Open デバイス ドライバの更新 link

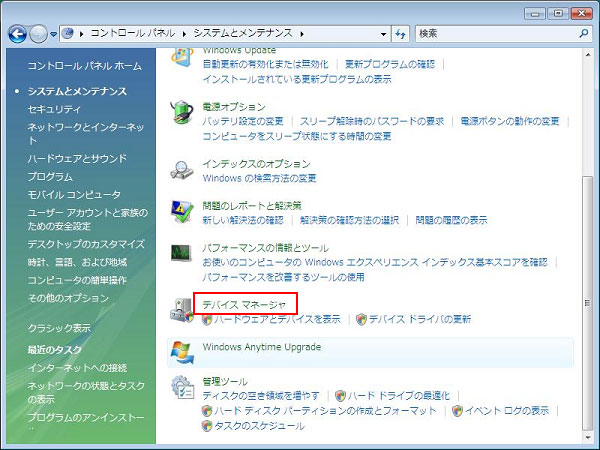[x=419, y=320]
